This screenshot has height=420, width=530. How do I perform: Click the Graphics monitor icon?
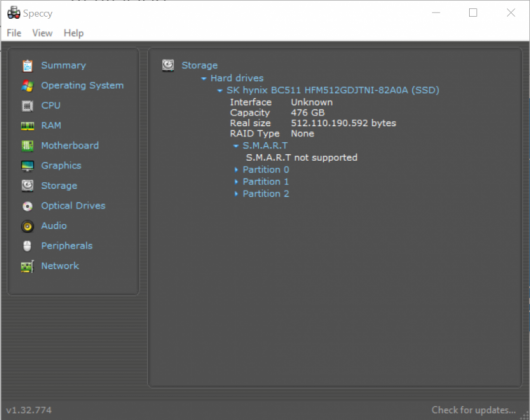pos(27,166)
